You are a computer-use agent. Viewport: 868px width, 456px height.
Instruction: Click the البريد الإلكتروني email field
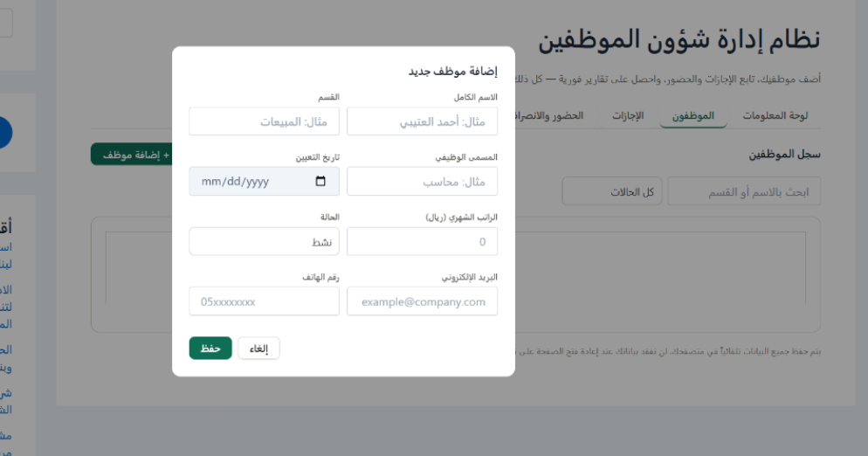[x=422, y=301]
